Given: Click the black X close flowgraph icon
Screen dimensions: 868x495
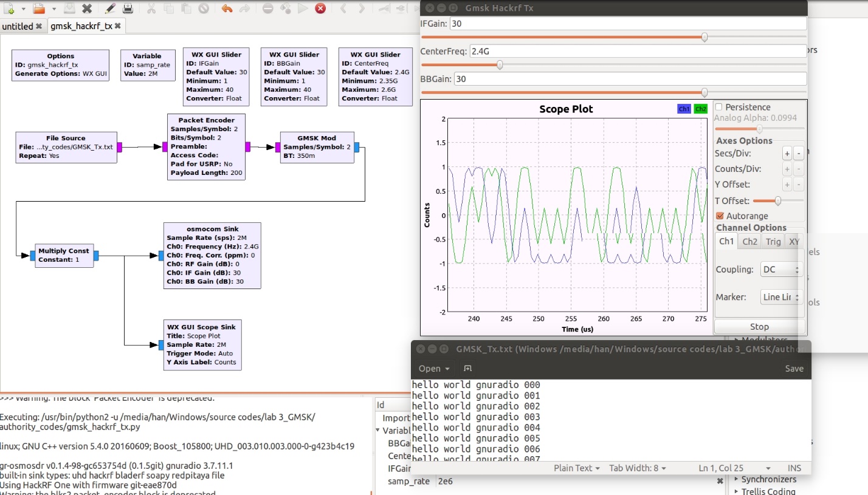Looking at the screenshot, I should click(x=87, y=9).
